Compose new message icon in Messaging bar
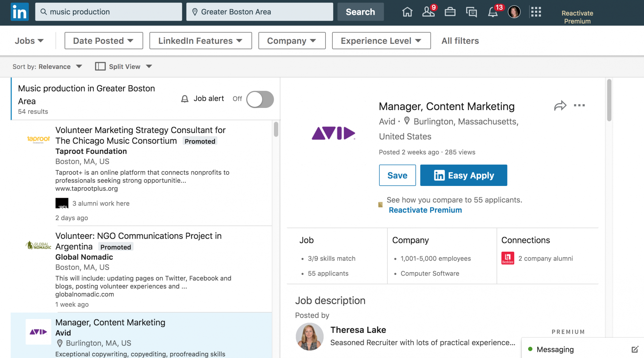 [x=634, y=349]
